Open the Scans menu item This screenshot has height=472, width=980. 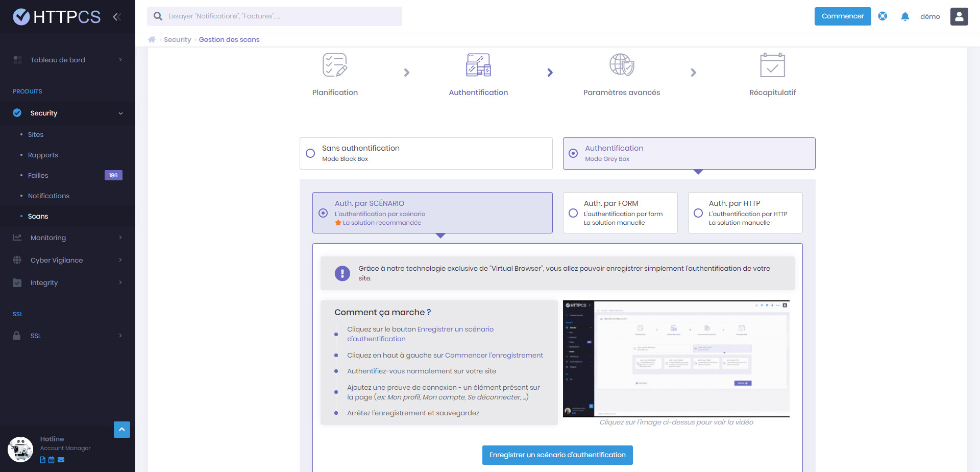[x=38, y=216]
